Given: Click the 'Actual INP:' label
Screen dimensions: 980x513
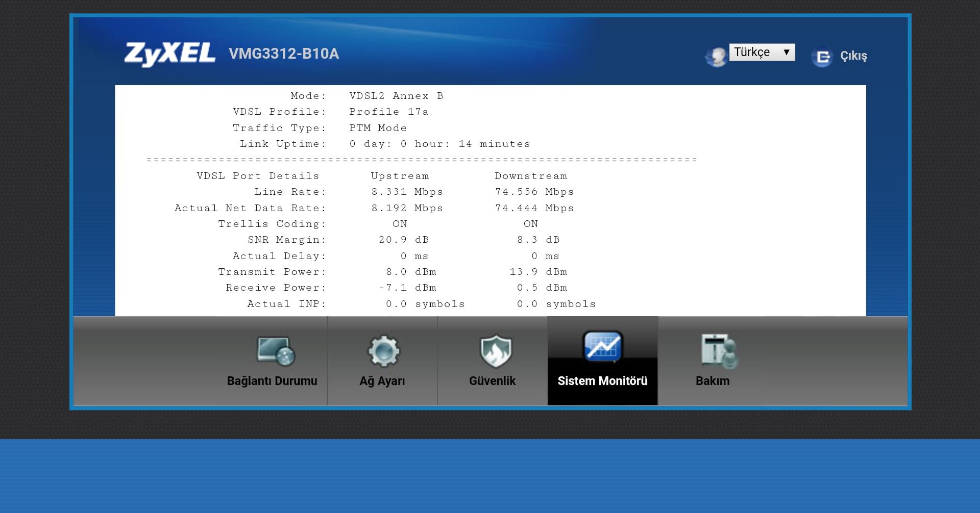Looking at the screenshot, I should 287,304.
